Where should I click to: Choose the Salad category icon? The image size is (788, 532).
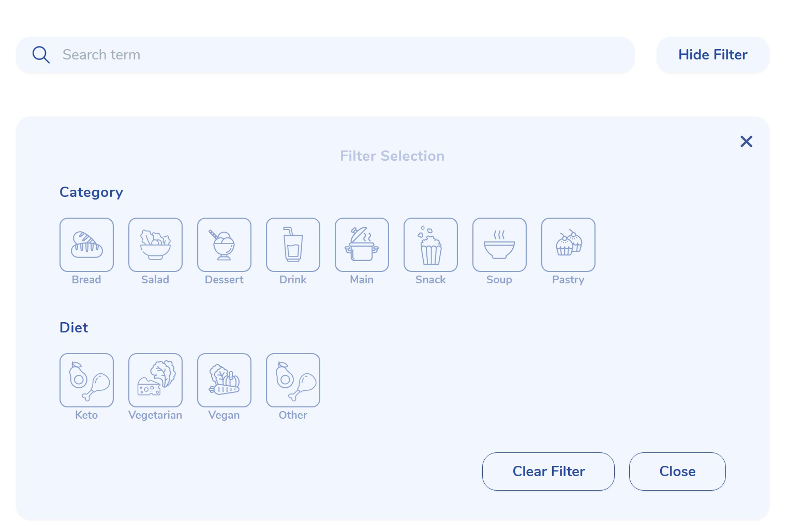155,245
